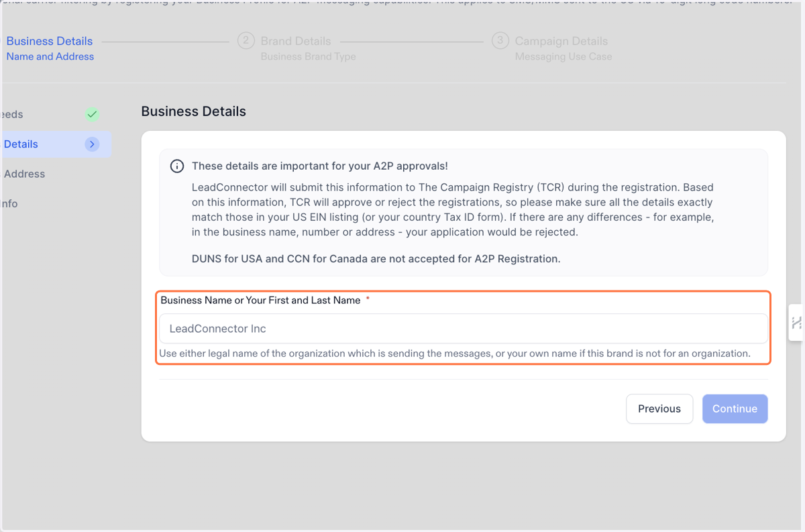Click 'These details are important for your A2P approvals!' text
Screen dimensions: 805x532
pos(320,166)
